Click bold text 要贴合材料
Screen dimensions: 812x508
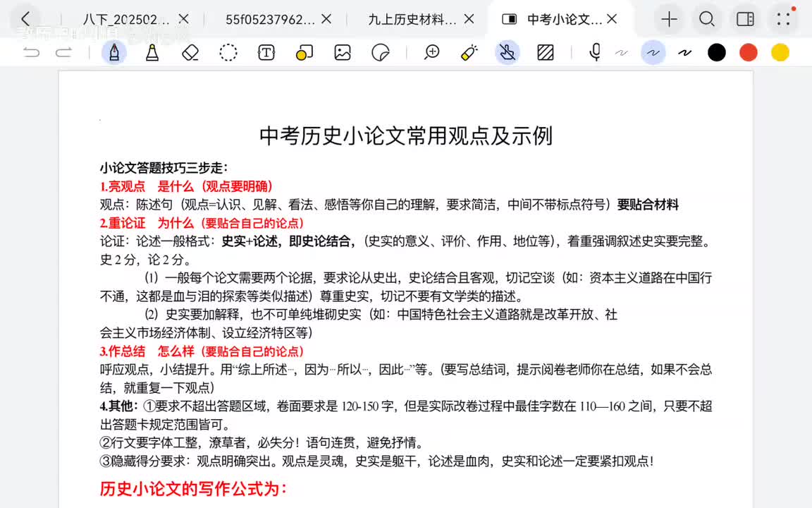coord(648,205)
